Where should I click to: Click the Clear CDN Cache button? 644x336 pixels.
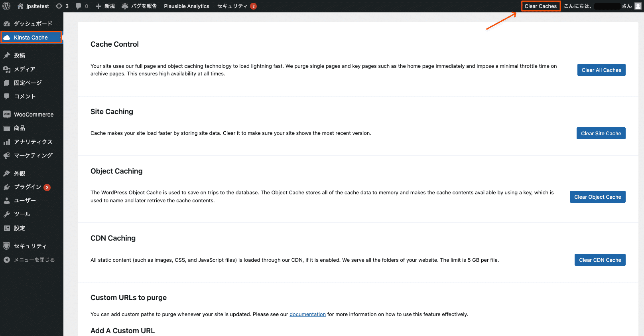[600, 260]
